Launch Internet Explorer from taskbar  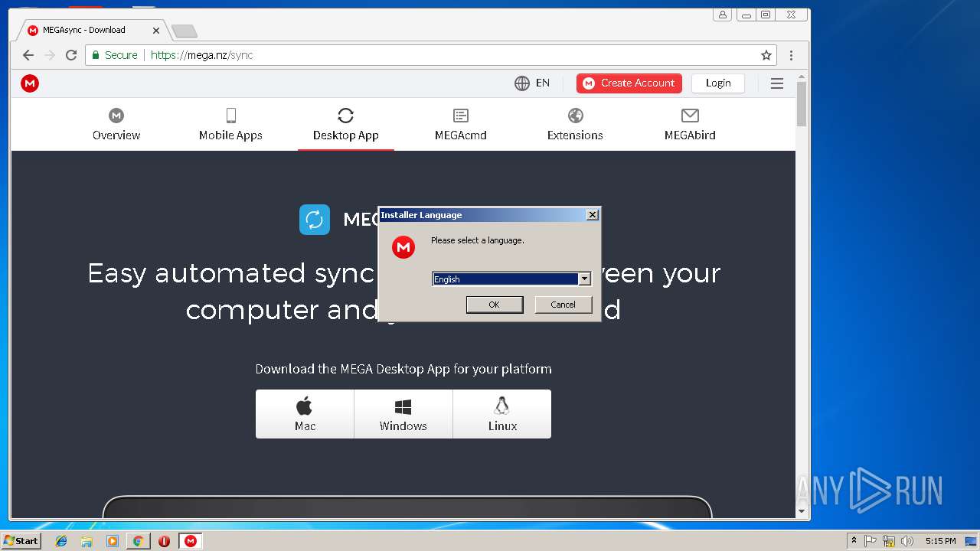point(61,541)
